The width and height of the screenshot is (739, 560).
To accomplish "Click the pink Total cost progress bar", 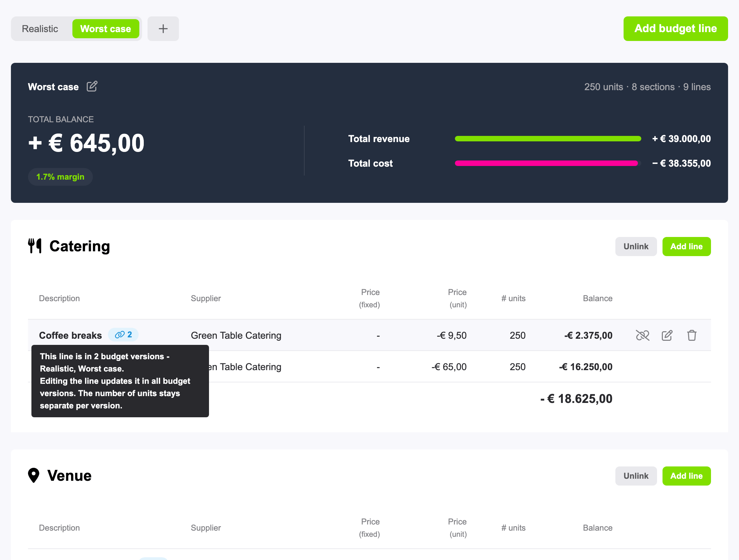I will pyautogui.click(x=546, y=163).
